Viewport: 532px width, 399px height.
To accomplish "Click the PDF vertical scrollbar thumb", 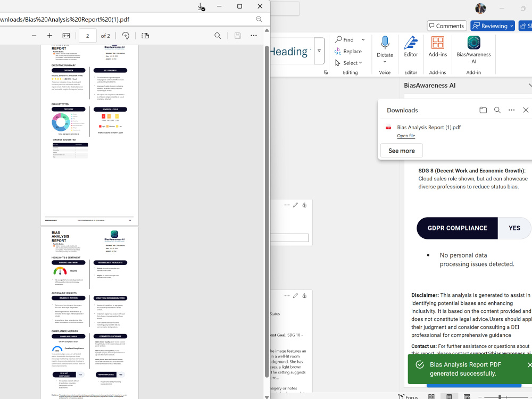I will click(267, 210).
